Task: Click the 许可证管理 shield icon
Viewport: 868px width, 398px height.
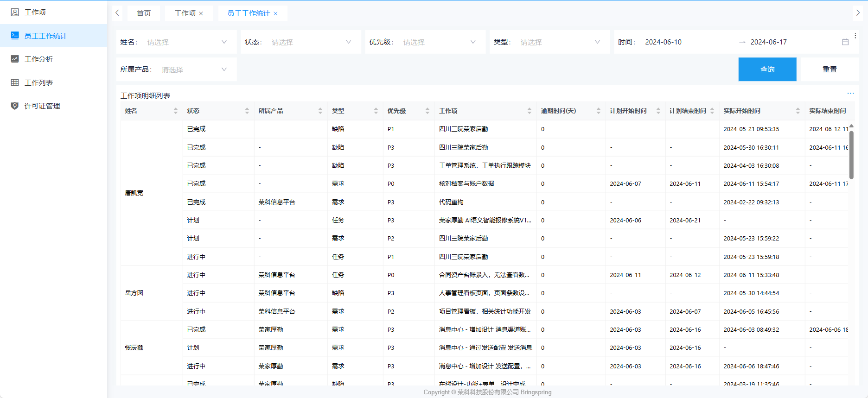Action: pos(15,106)
